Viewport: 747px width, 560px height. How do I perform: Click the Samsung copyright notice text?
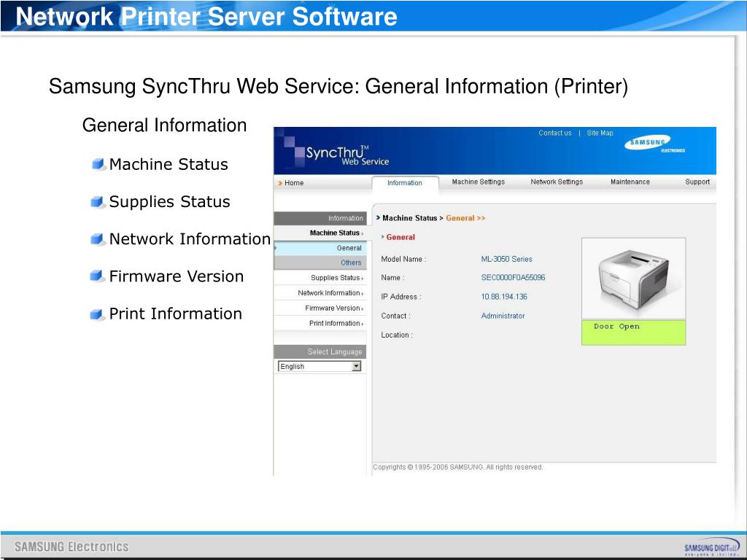click(458, 467)
